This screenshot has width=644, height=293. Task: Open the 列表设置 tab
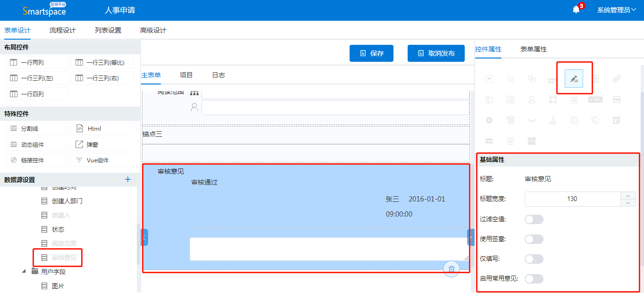[x=108, y=30]
